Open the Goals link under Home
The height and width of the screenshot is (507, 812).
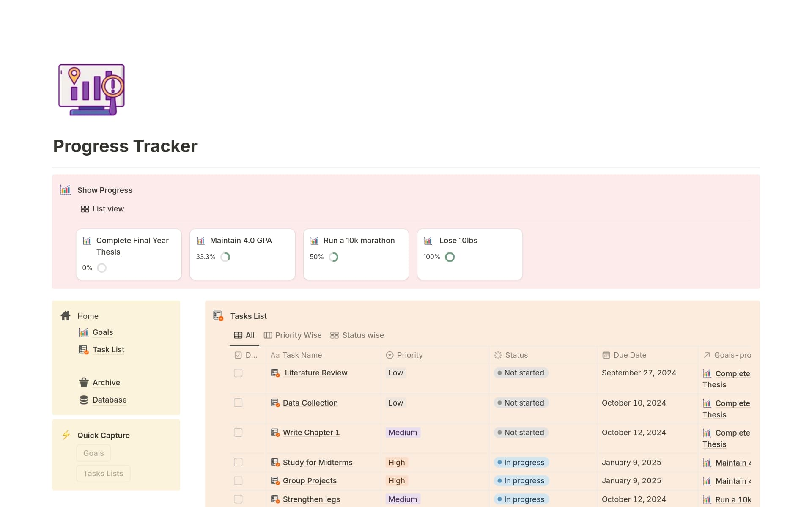point(102,332)
